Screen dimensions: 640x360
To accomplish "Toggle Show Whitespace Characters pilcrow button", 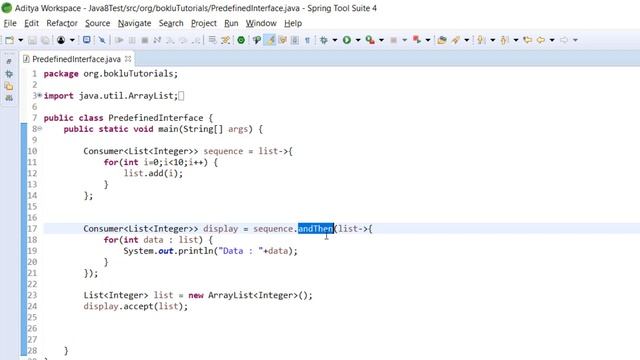I will coord(307,40).
